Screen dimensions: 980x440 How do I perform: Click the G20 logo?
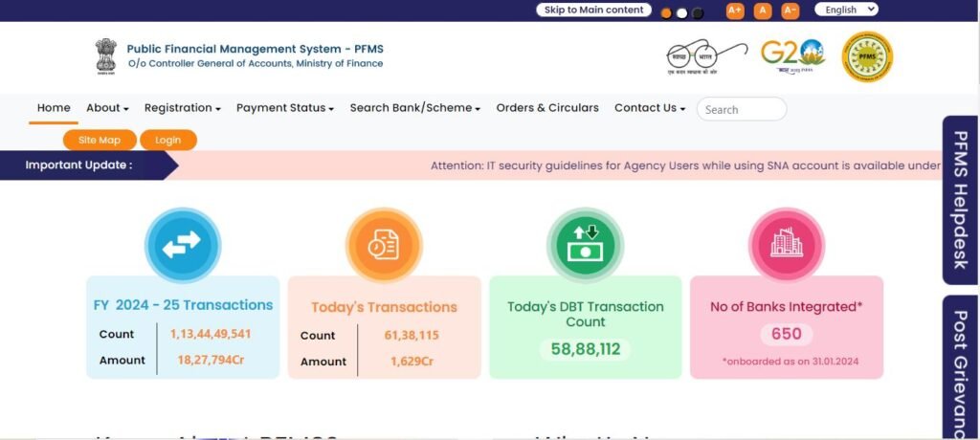[x=793, y=56]
